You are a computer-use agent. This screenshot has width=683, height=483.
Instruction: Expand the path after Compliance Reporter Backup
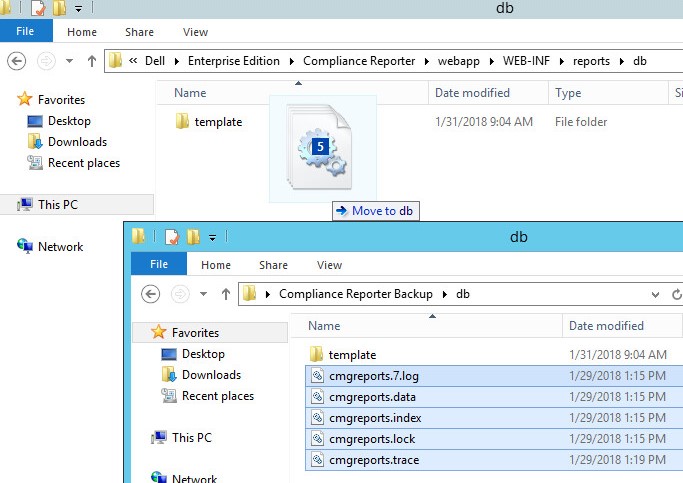click(445, 294)
